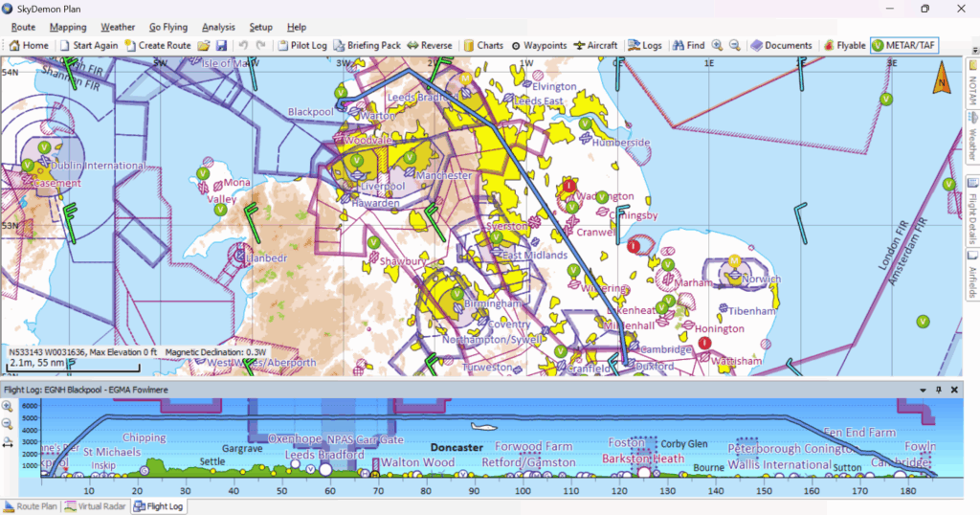
Task: Click the green METAR marker at Humberside
Action: click(x=585, y=123)
